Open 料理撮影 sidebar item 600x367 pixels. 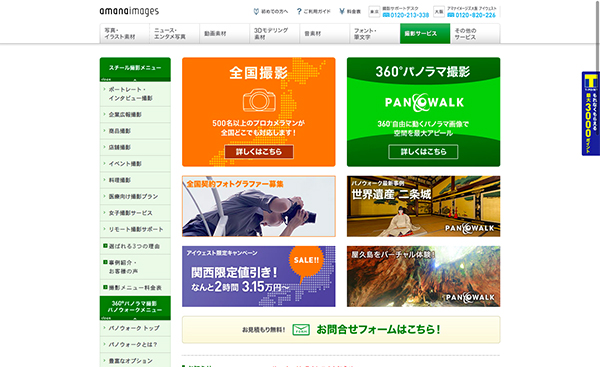point(135,180)
